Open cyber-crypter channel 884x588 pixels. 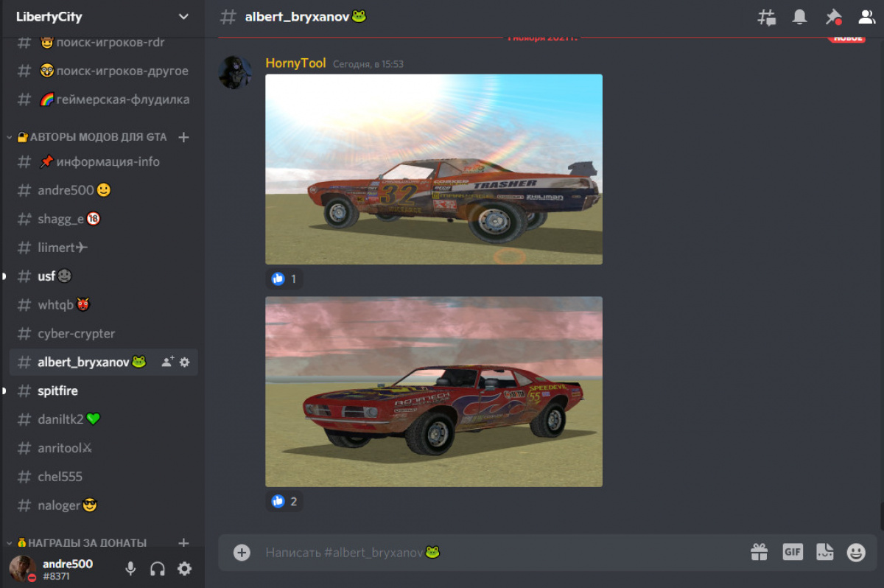(103, 333)
